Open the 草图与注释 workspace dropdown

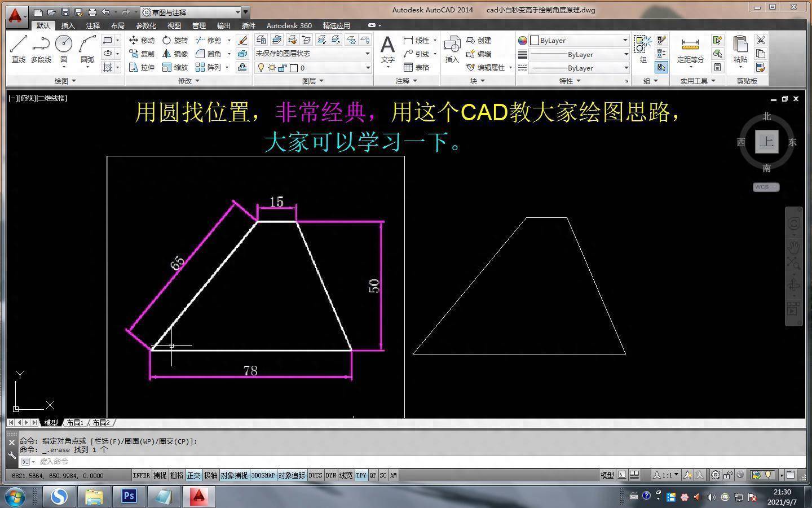coord(193,12)
